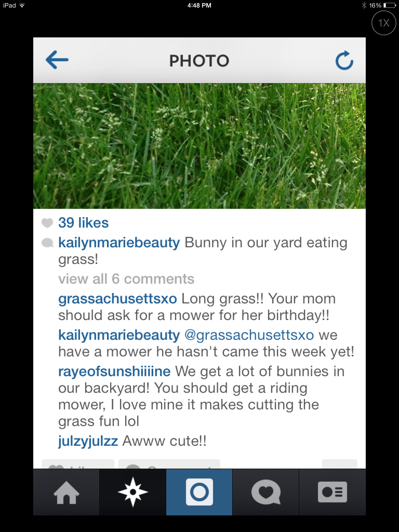The height and width of the screenshot is (532, 399).
Task: Tap the grass photo
Action: (199, 146)
